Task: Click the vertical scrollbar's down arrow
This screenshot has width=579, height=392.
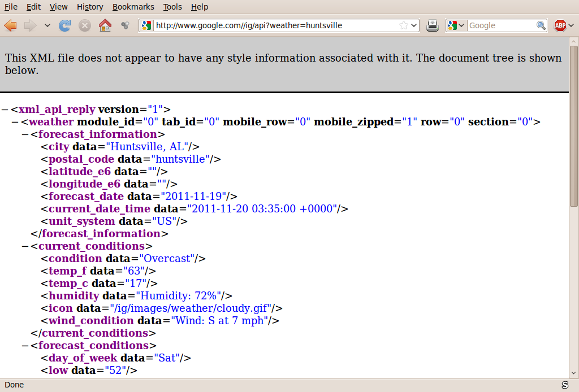Action: (x=574, y=373)
